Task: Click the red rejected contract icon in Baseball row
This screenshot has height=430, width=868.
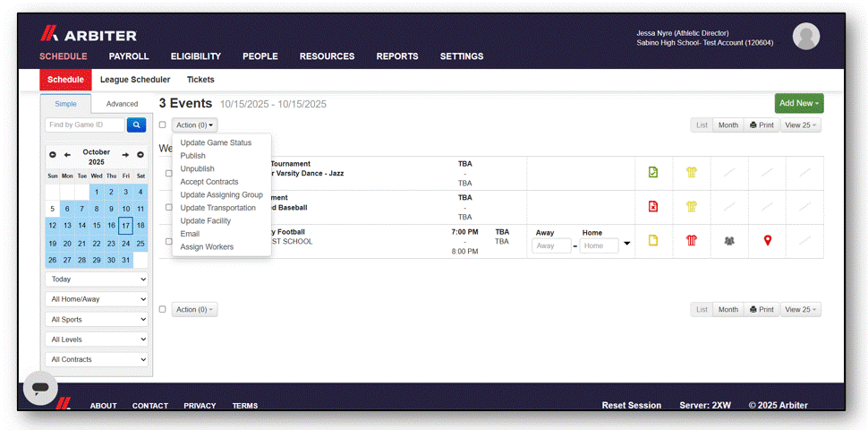Action: [x=653, y=206]
